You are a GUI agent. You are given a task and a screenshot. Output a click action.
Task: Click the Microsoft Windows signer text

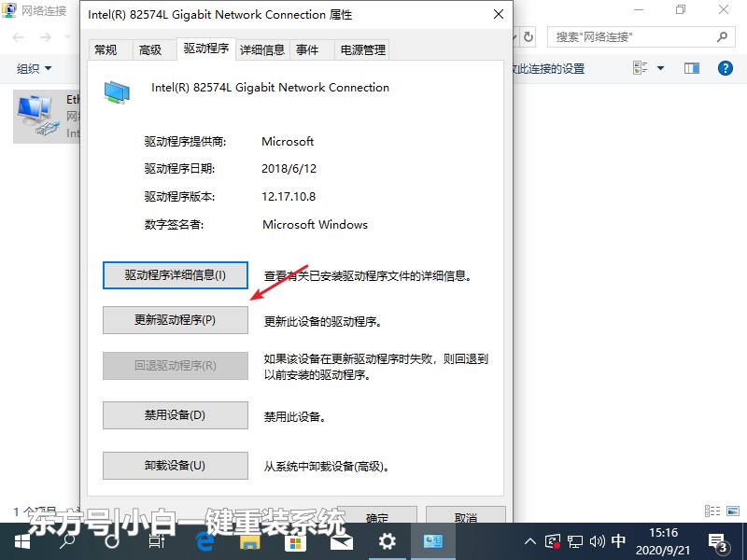click(315, 224)
